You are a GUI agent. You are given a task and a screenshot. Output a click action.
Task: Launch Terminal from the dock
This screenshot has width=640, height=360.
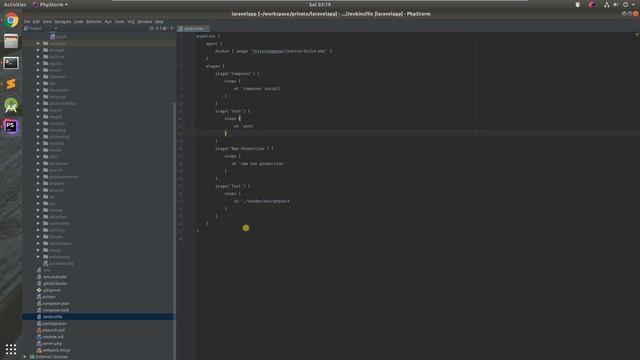click(11, 63)
